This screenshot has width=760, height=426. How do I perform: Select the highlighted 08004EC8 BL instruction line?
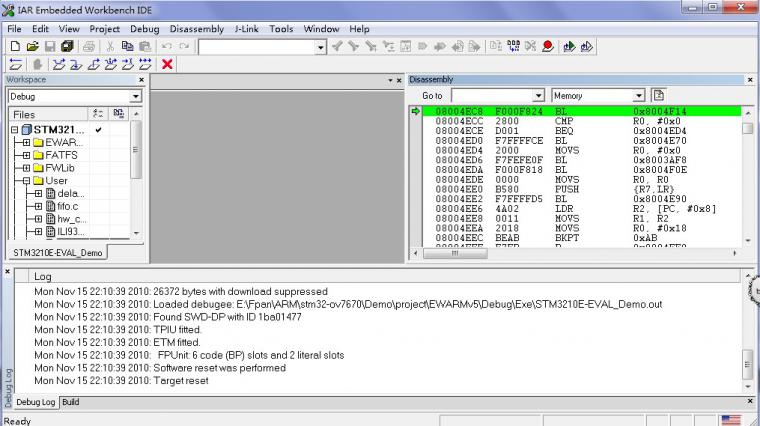click(x=582, y=111)
